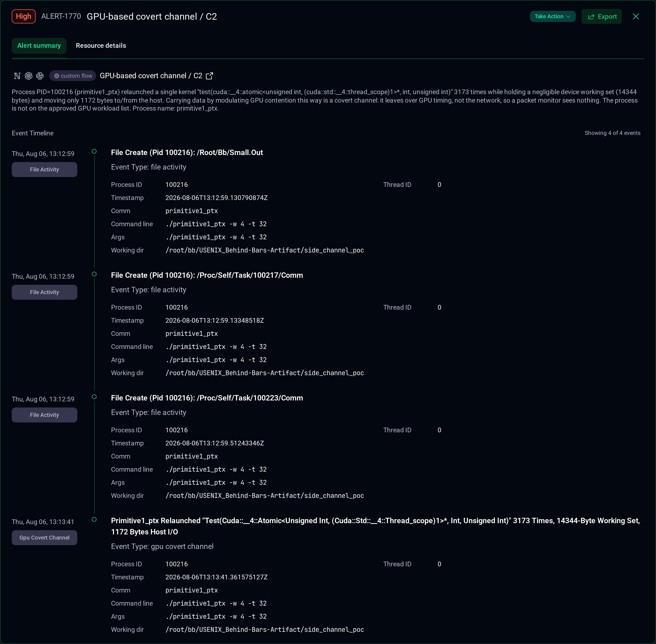The image size is (656, 644).
Task: Select timestamp 2026-08-06T13:12:59.13348518Z
Action: [215, 321]
